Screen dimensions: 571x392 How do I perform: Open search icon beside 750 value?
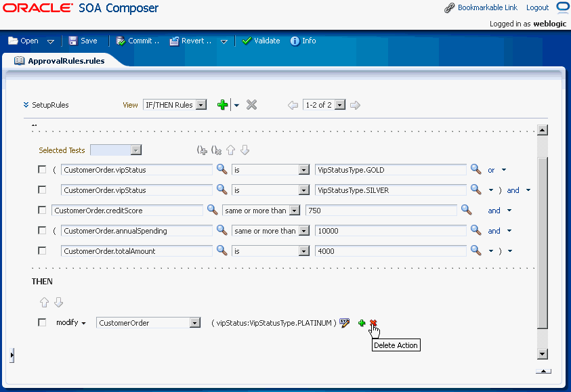[467, 210]
